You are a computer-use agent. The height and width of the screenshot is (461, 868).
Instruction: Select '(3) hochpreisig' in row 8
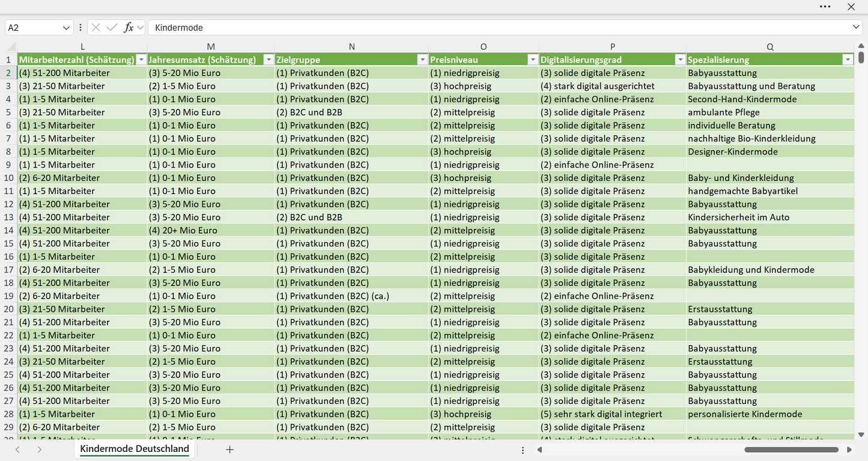click(x=484, y=151)
